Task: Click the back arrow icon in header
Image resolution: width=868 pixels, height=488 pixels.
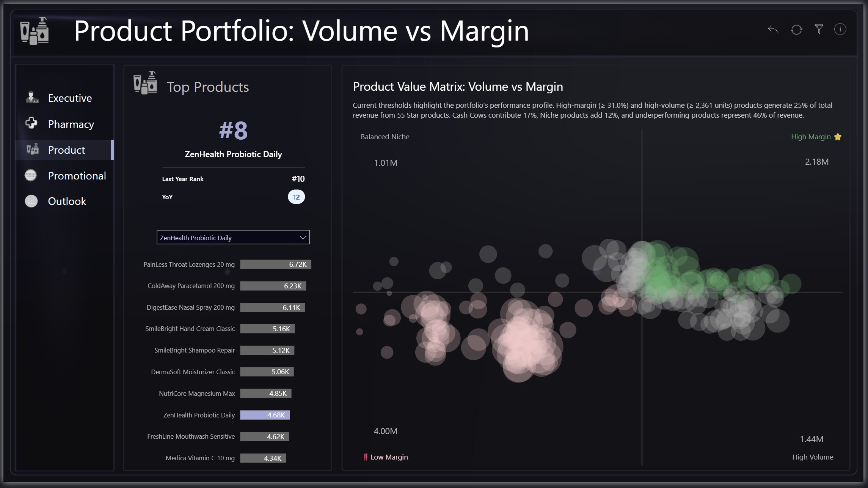Action: (x=773, y=29)
